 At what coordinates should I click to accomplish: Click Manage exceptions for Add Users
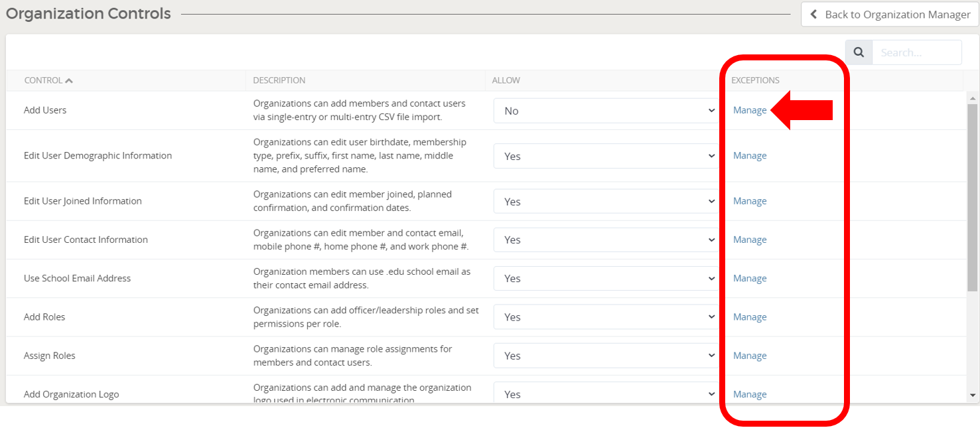pos(750,109)
